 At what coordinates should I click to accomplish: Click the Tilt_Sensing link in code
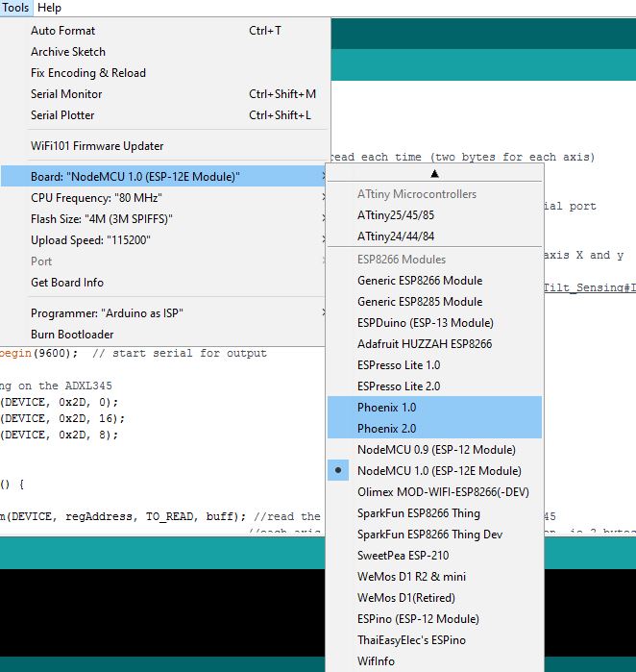590,287
